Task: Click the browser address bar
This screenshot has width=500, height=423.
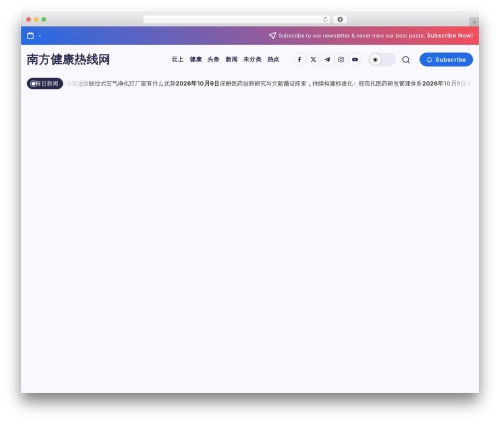Action: (x=237, y=19)
